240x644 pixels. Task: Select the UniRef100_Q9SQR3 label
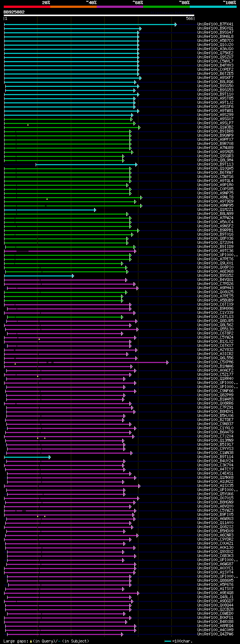215,156
